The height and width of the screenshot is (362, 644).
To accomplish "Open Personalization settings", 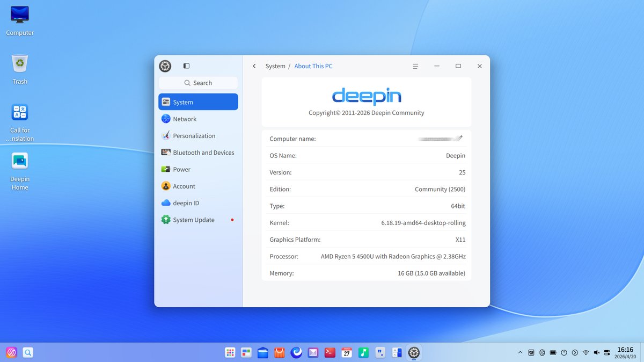I will pos(198,136).
